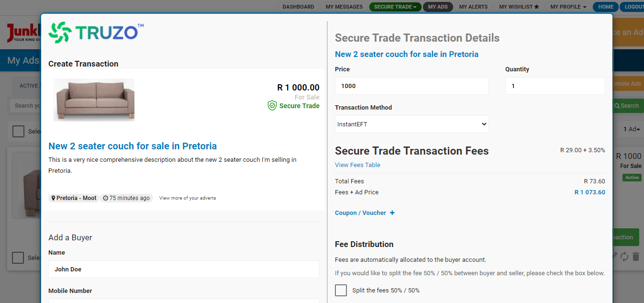The width and height of the screenshot is (644, 303).
Task: Select the pencil edit icon on the ad
Action: [614, 256]
